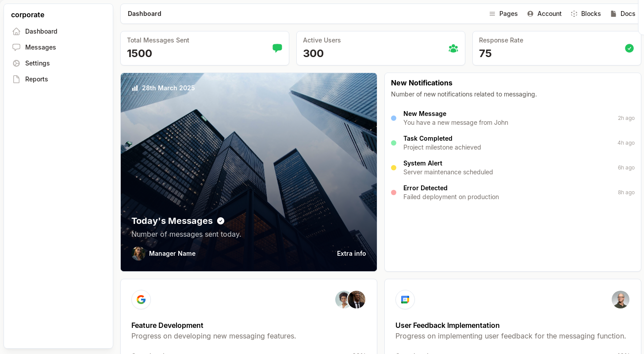
Task: Go to Reports in the sidebar
Action: click(x=36, y=79)
